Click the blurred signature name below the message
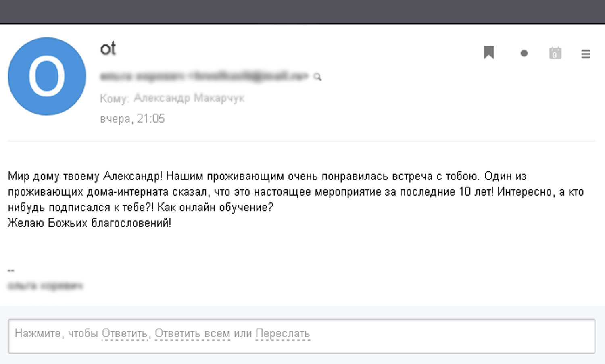The image size is (605, 364). (x=45, y=286)
